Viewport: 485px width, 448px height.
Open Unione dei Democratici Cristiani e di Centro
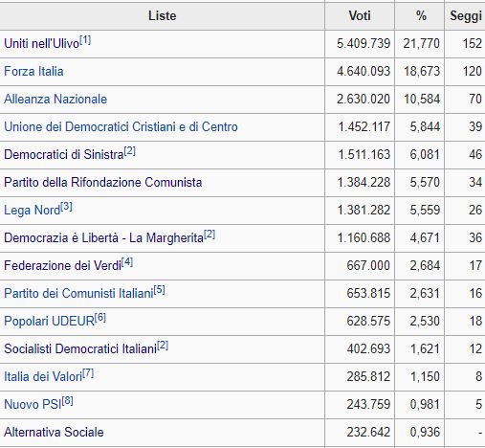121,126
